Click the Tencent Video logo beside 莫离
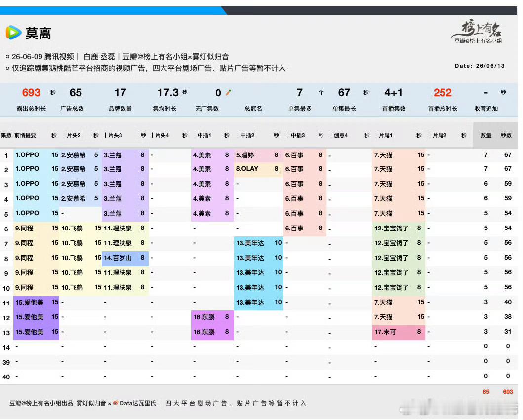This screenshot has height=420, width=523. (14, 33)
